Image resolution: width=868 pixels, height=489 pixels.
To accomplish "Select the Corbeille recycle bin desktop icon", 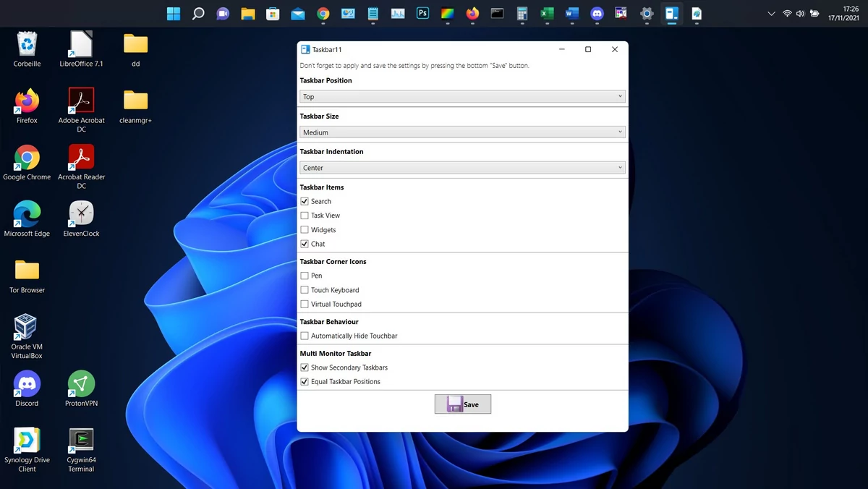I will tap(27, 49).
